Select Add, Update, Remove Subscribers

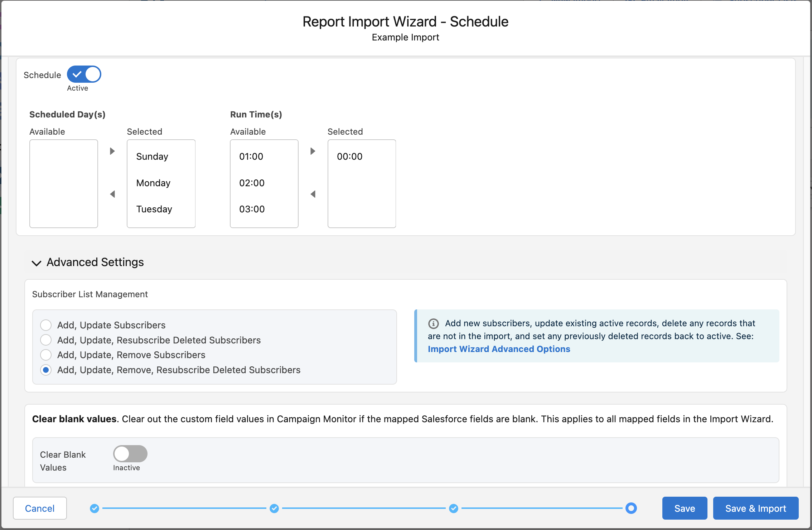click(46, 355)
